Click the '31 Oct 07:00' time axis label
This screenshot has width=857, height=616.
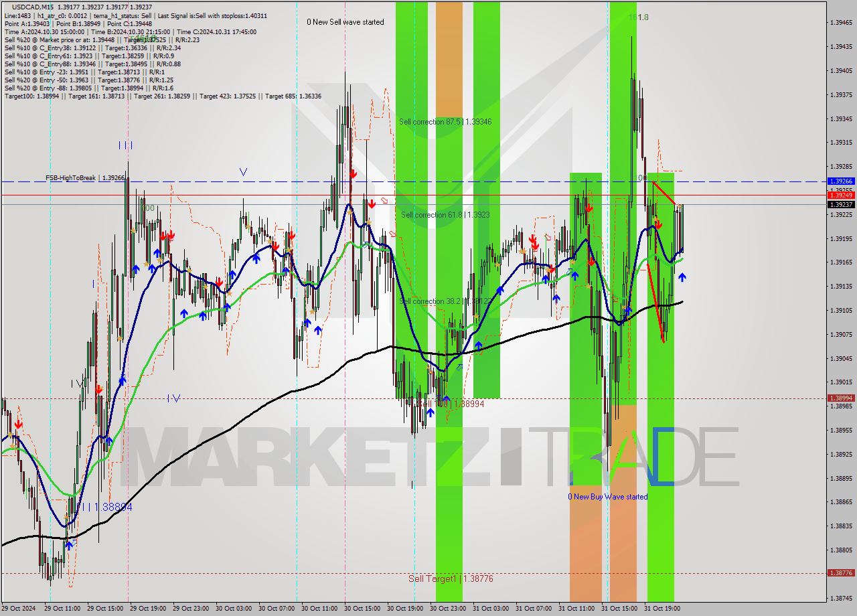(x=534, y=609)
